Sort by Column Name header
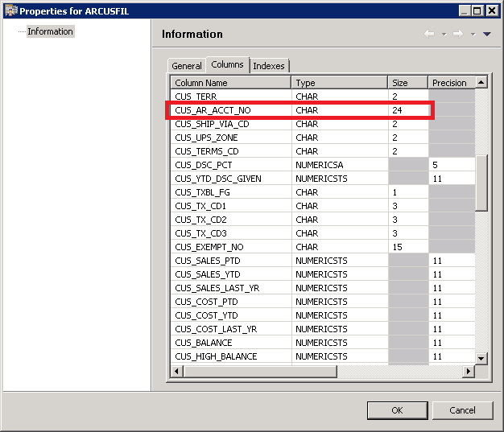The width and height of the screenshot is (504, 432). pyautogui.click(x=231, y=83)
